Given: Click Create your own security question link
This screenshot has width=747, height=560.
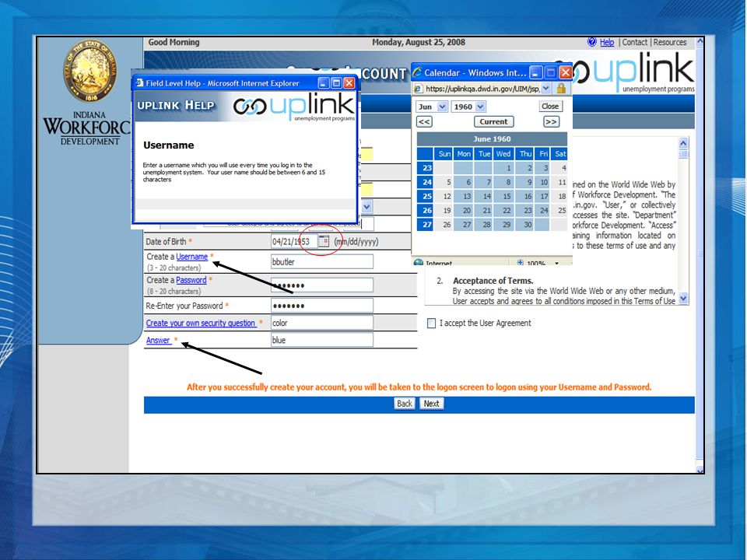Looking at the screenshot, I should click(x=201, y=323).
